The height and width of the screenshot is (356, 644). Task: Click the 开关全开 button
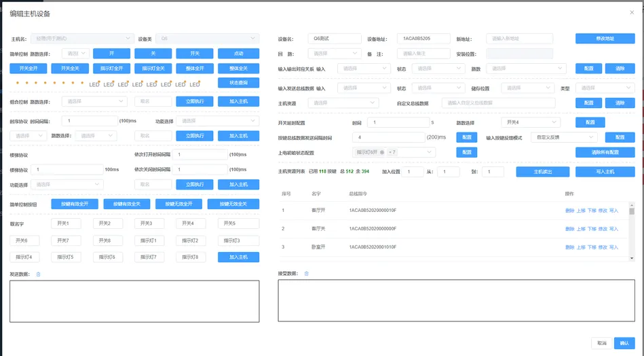29,68
